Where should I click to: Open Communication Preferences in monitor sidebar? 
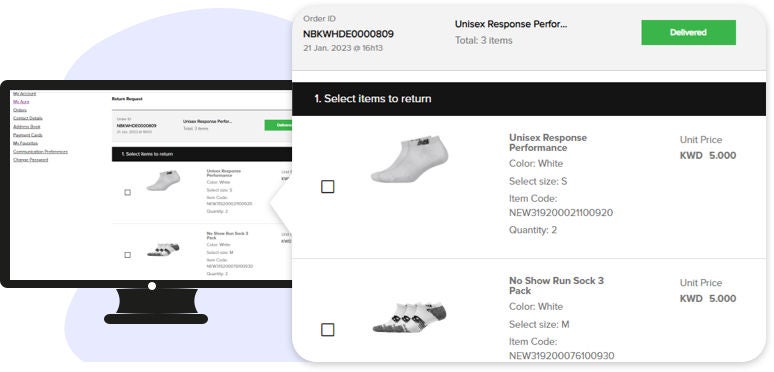[x=40, y=151]
